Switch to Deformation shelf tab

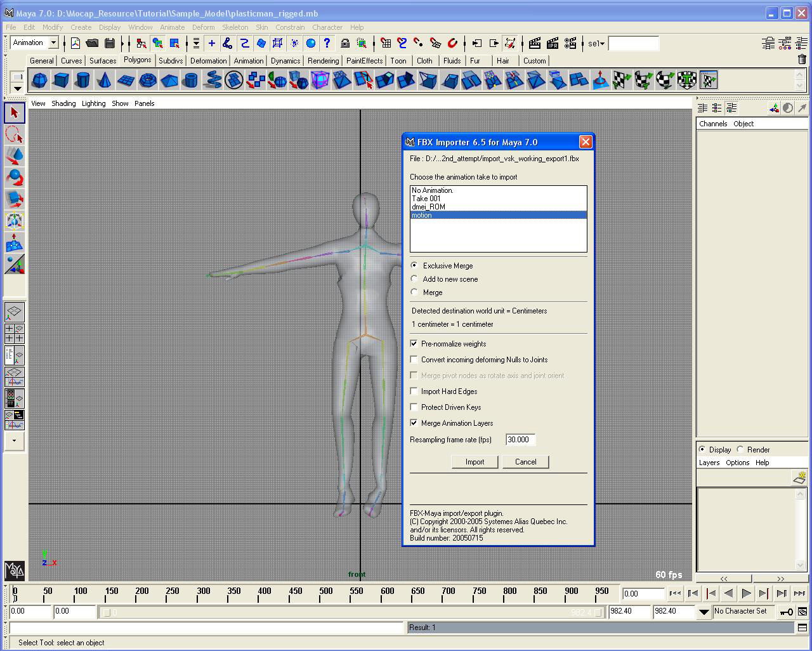click(x=208, y=61)
